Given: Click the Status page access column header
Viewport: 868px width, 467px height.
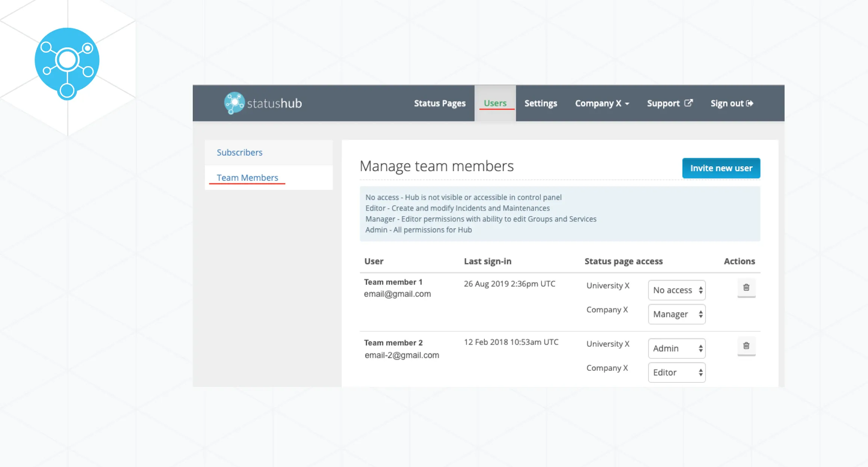Looking at the screenshot, I should 623,261.
